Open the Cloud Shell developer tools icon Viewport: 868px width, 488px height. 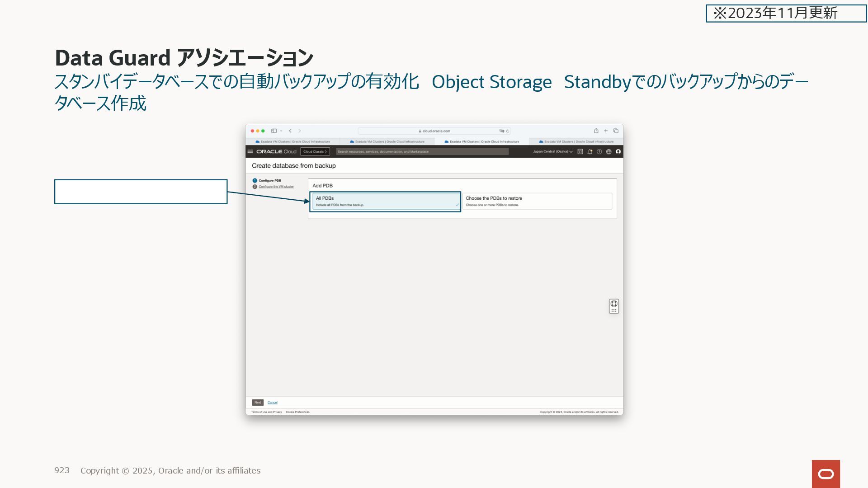coord(580,151)
